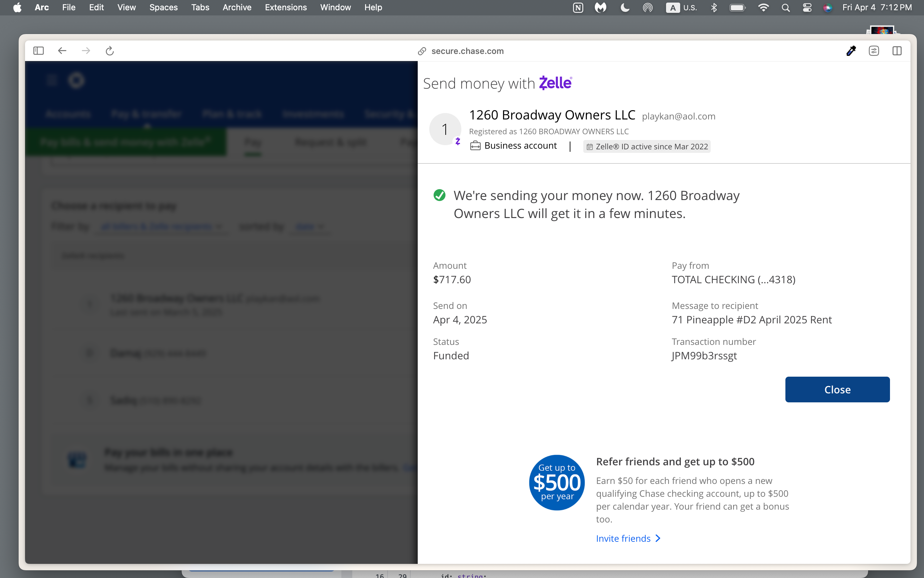This screenshot has height=578, width=924.
Task: Toggle the Arc sidebar icon
Action: coord(38,51)
